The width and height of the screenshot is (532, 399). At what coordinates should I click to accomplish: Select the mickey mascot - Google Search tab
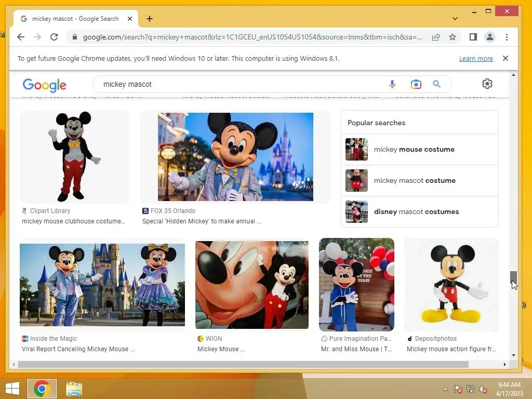pos(75,19)
